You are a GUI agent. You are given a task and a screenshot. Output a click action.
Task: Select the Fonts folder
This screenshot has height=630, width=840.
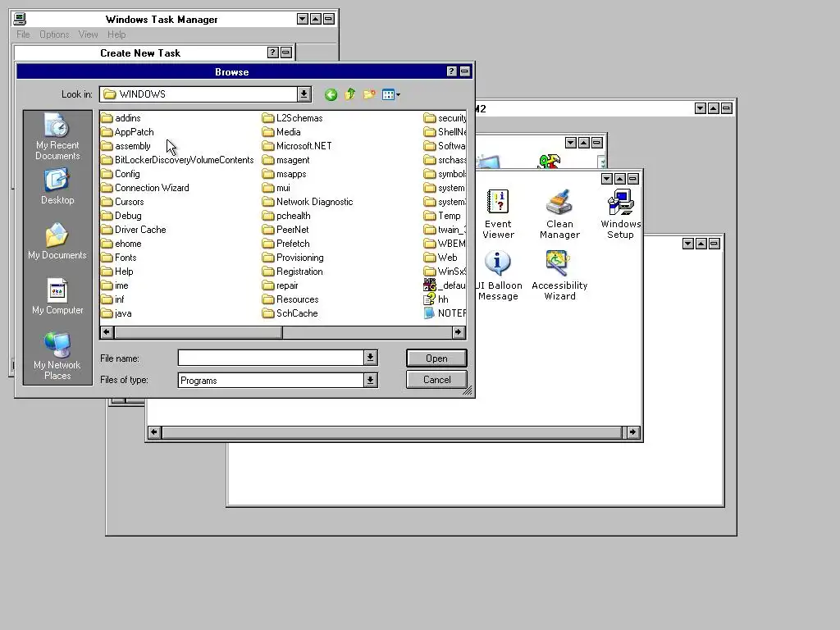pos(119,257)
